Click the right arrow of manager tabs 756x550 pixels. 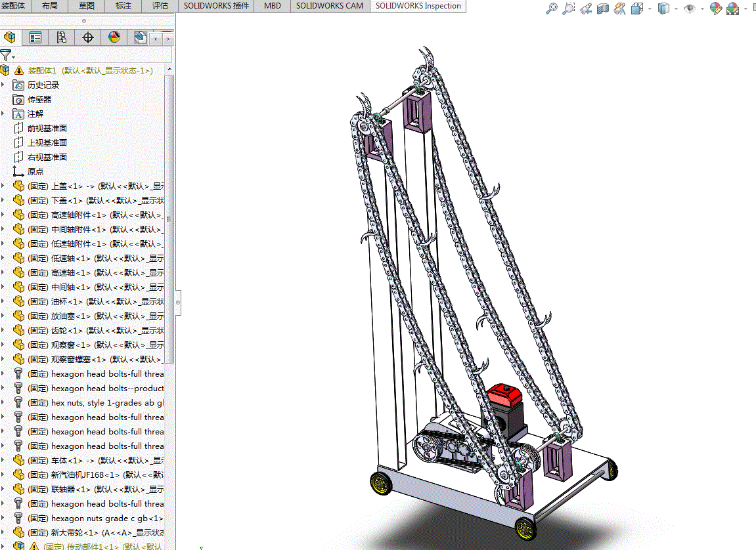168,38
